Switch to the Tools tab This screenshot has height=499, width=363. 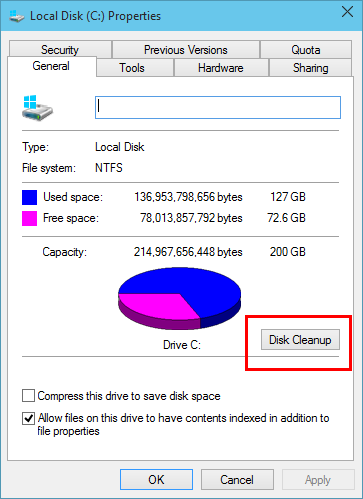coord(132,68)
